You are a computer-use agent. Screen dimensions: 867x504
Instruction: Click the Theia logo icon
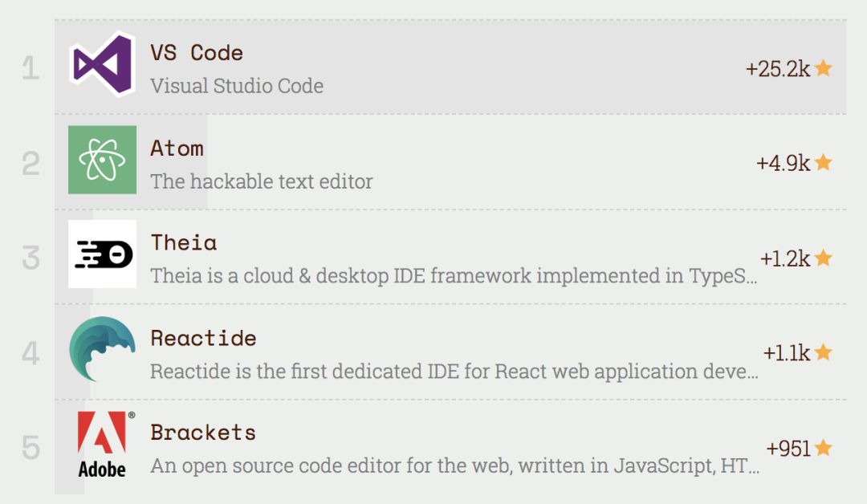pos(102,254)
